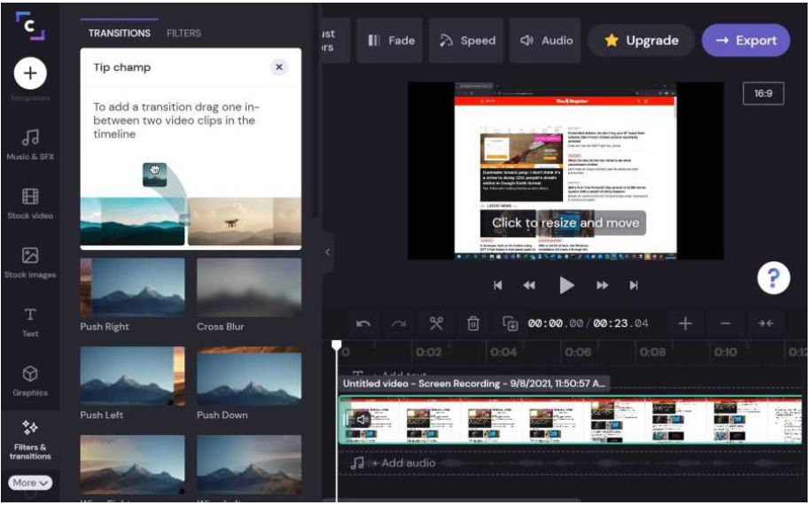
Task: Mute the clip via speaker icon
Action: point(362,420)
